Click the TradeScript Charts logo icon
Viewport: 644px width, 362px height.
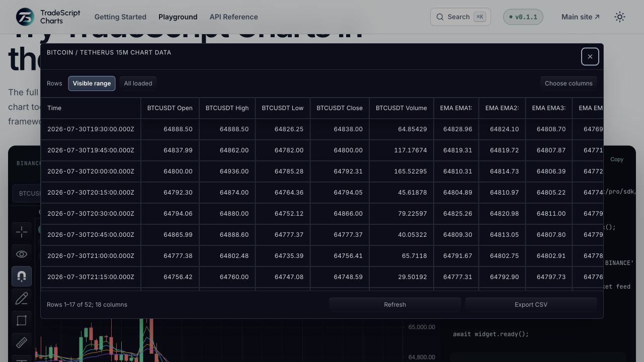[x=25, y=17]
